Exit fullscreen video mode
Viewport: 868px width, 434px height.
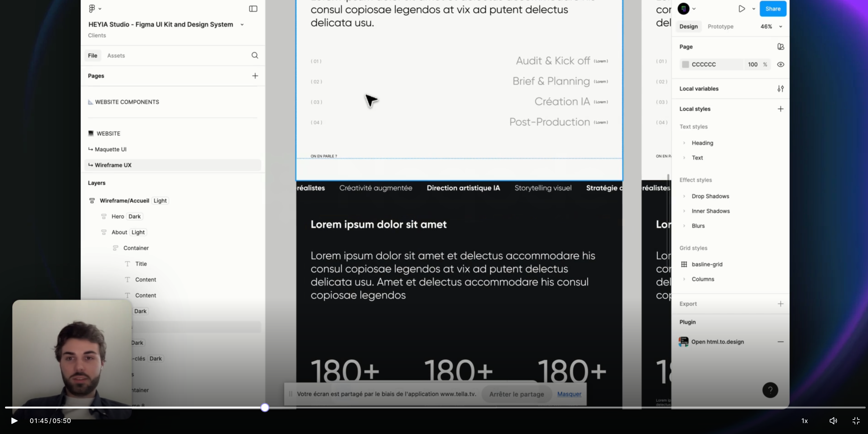click(x=856, y=421)
